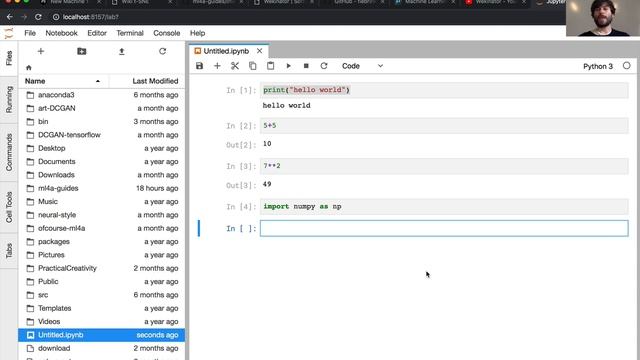
Task: Open the Notebook menu
Action: tap(61, 33)
